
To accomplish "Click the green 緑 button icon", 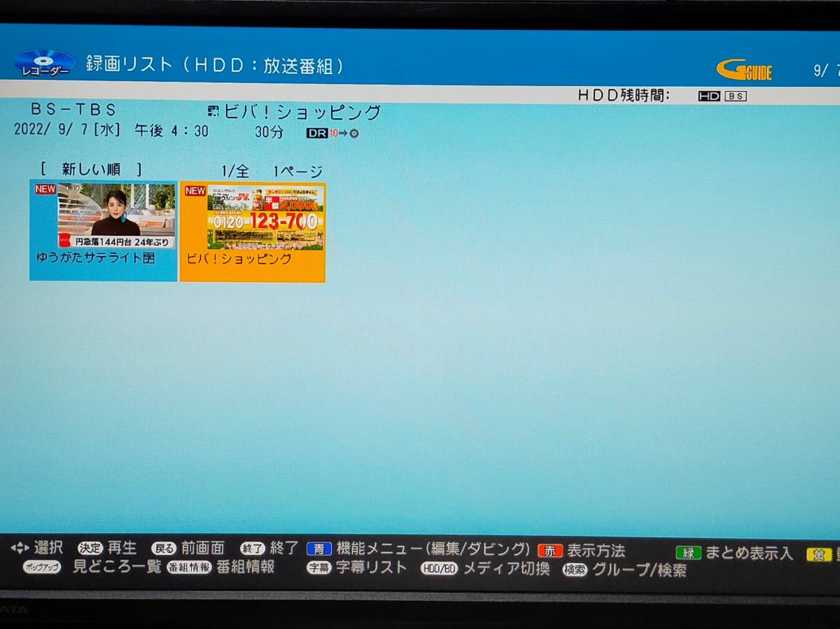I will pyautogui.click(x=688, y=553).
